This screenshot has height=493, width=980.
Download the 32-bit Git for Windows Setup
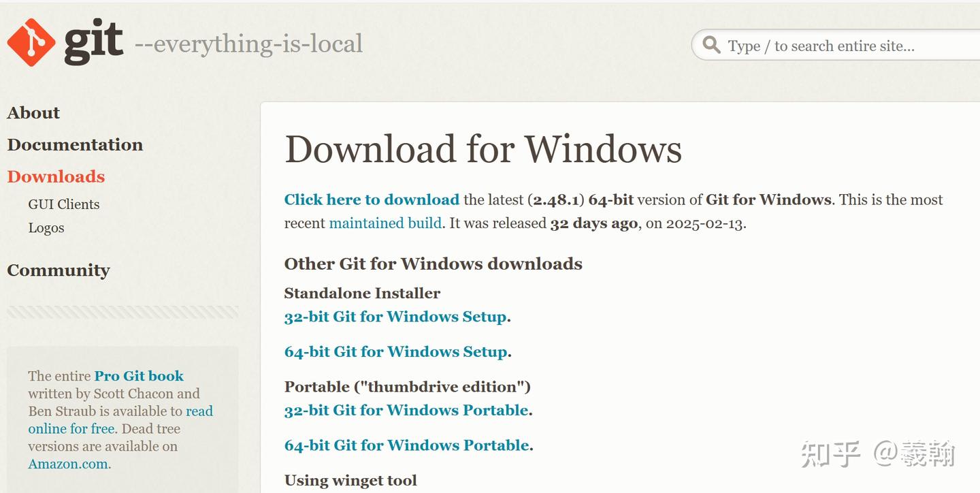tap(395, 317)
